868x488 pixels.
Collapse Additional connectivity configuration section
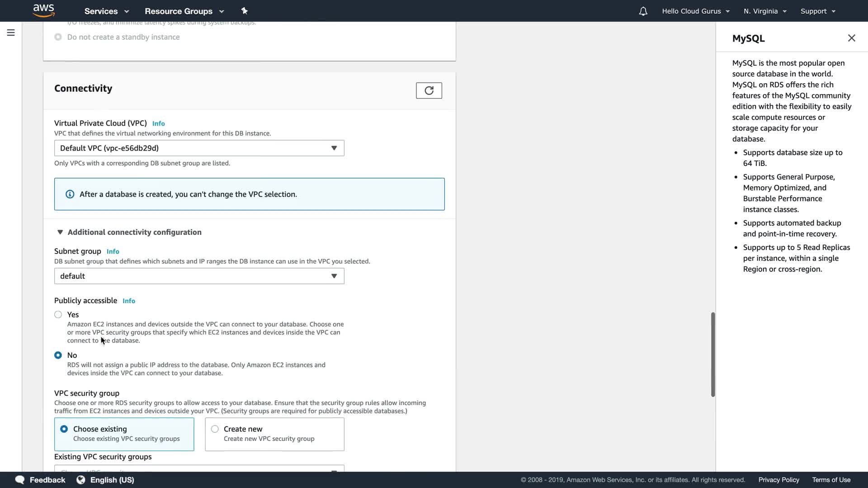(x=60, y=232)
